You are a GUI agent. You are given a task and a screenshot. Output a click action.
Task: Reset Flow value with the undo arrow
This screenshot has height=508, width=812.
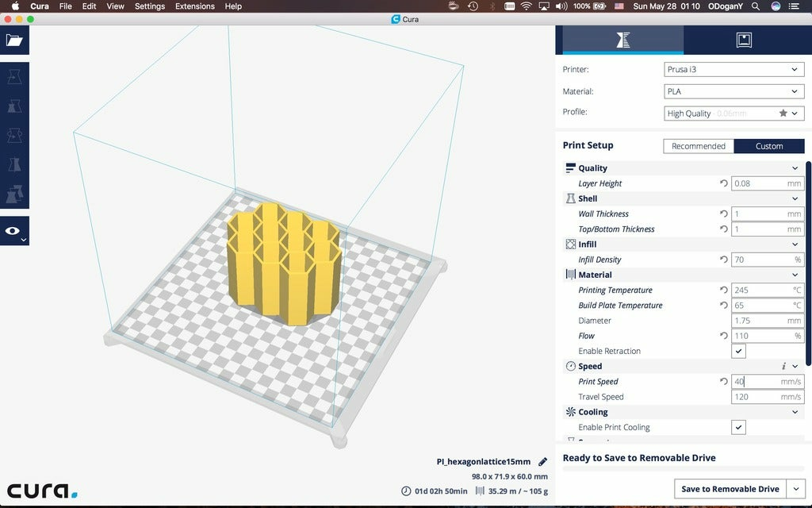tap(723, 336)
